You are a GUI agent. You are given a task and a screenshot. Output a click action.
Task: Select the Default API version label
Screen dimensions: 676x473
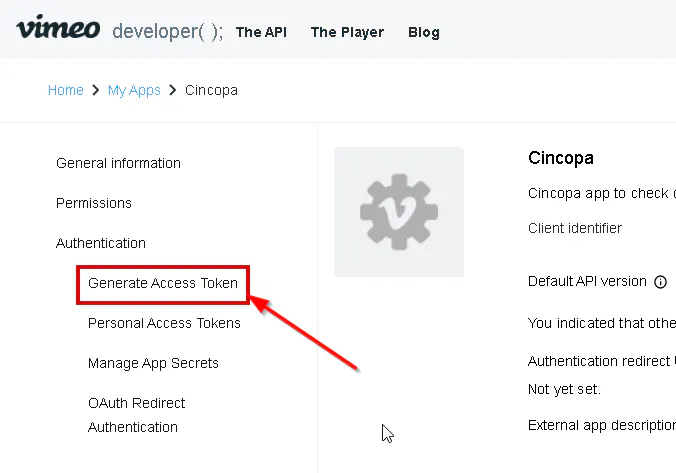[587, 282]
